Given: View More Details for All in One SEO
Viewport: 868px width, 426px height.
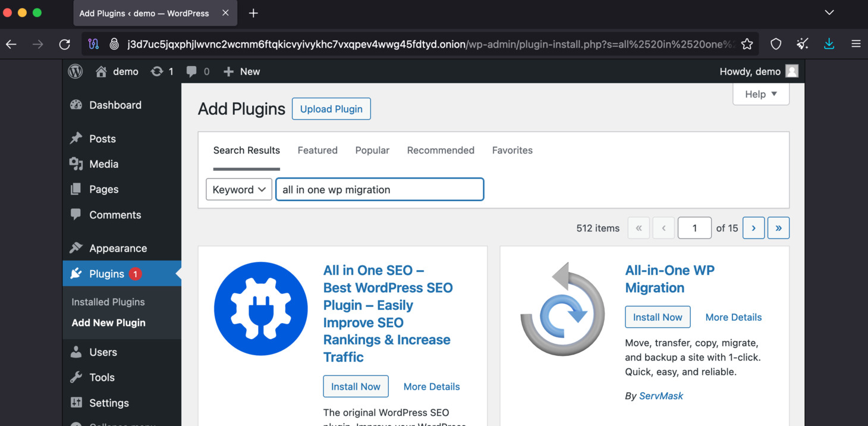Looking at the screenshot, I should pyautogui.click(x=432, y=387).
